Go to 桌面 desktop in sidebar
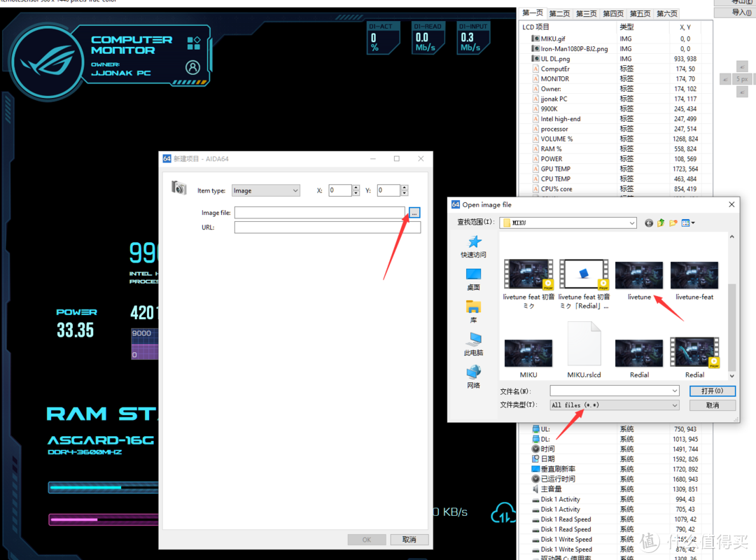Viewport: 756px width, 560px height. (x=474, y=278)
